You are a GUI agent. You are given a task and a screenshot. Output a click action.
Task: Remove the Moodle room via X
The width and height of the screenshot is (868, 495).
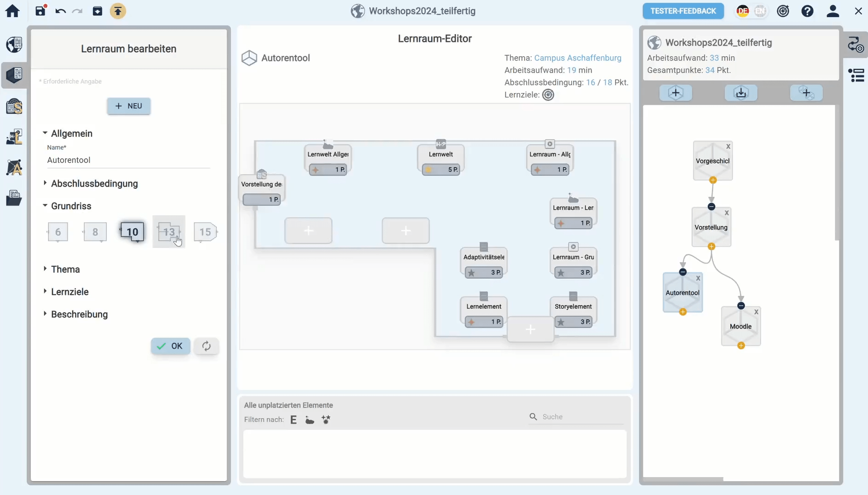coord(756,312)
